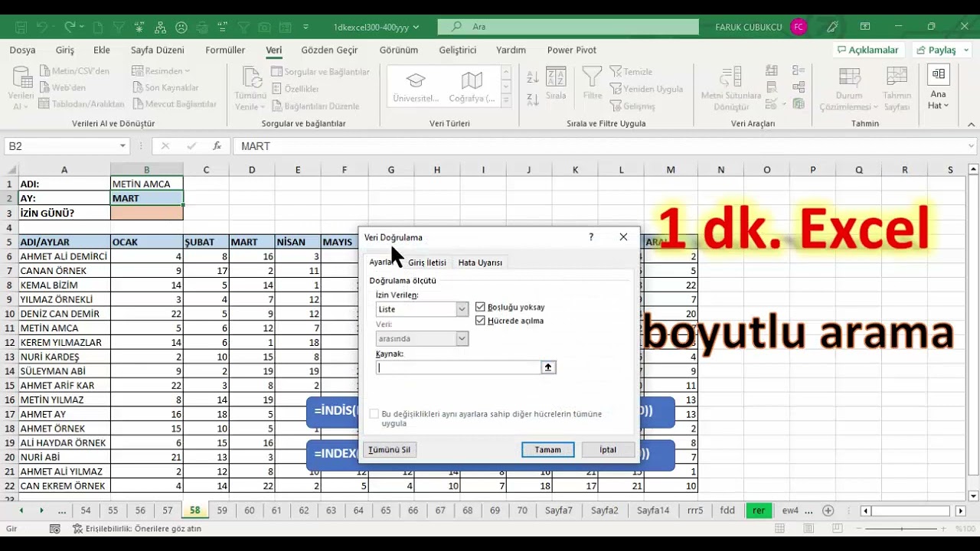Click the range selector arrow in Kaynak
980x551 pixels.
(x=548, y=367)
